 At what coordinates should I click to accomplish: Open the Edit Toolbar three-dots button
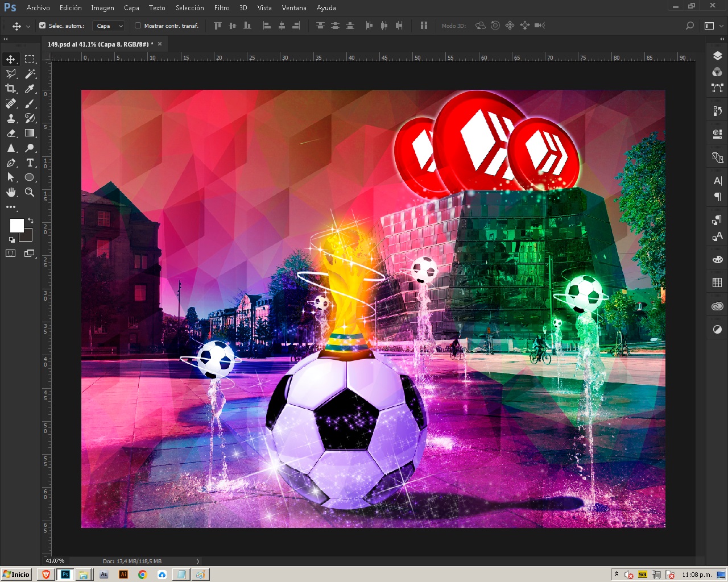point(11,207)
